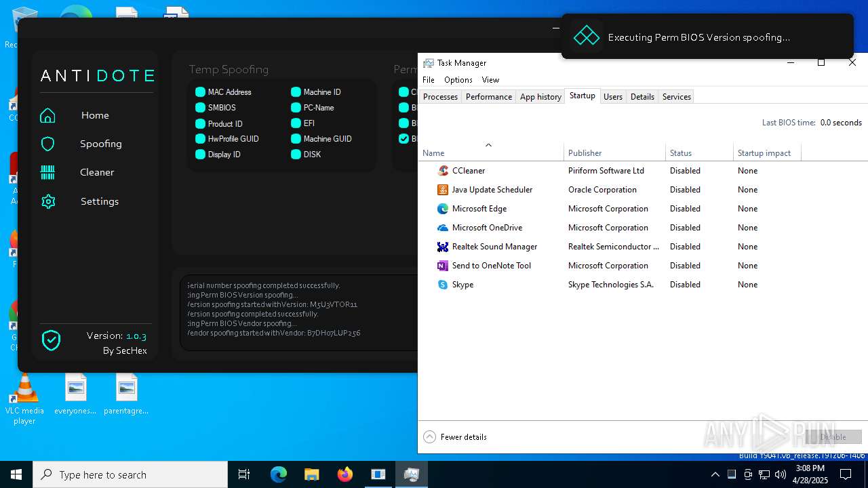
Task: Select the Skype startup entry icon
Action: 443,285
